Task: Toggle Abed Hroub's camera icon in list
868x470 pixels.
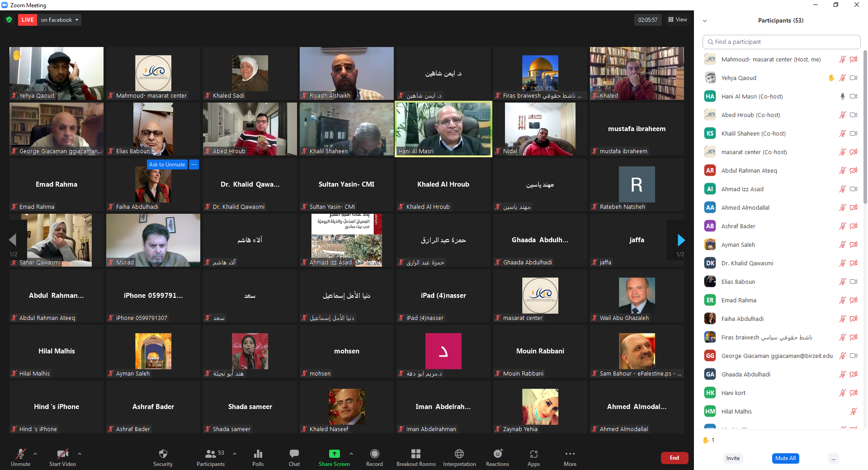Action: 854,115
